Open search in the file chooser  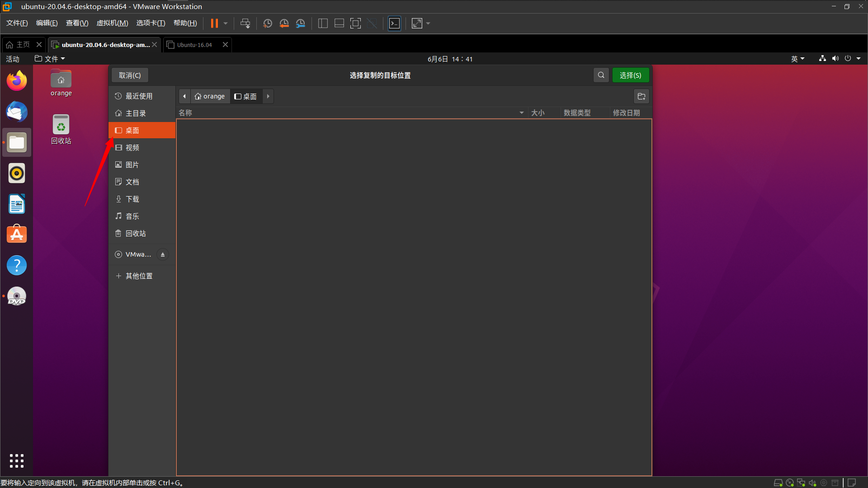(x=601, y=75)
